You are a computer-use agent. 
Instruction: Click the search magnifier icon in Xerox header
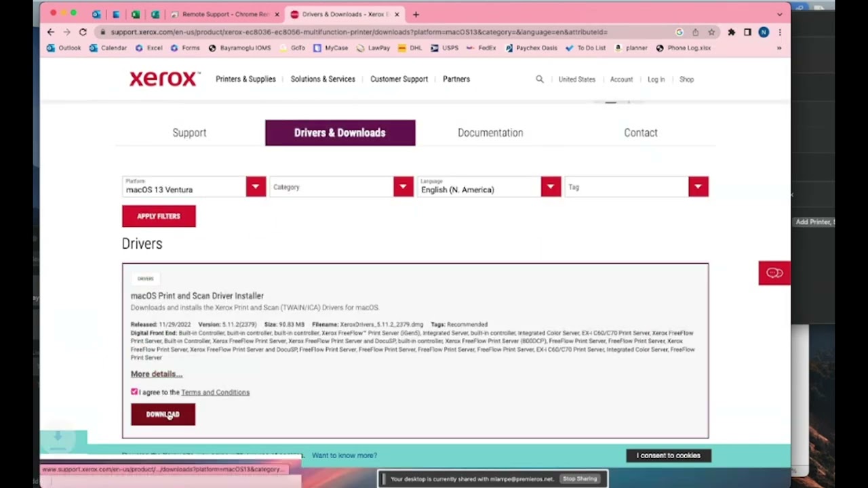point(540,79)
